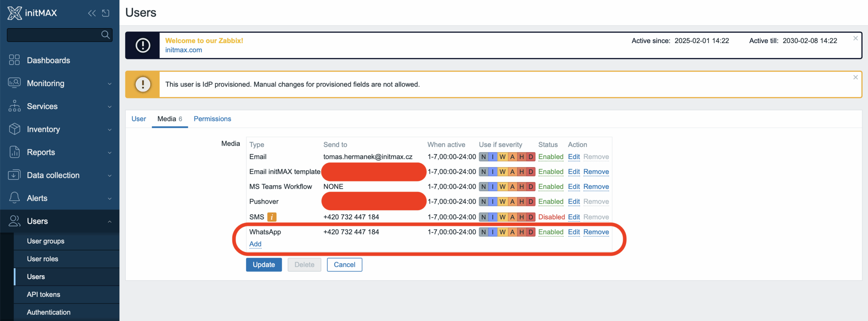Click the Services hierarchy icon

click(14, 106)
